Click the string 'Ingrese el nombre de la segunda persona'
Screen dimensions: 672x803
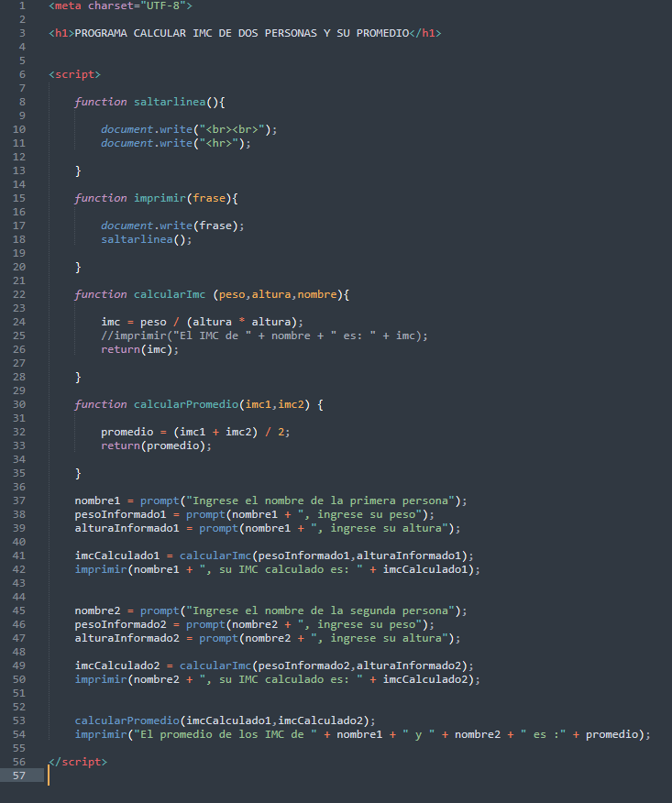click(320, 610)
